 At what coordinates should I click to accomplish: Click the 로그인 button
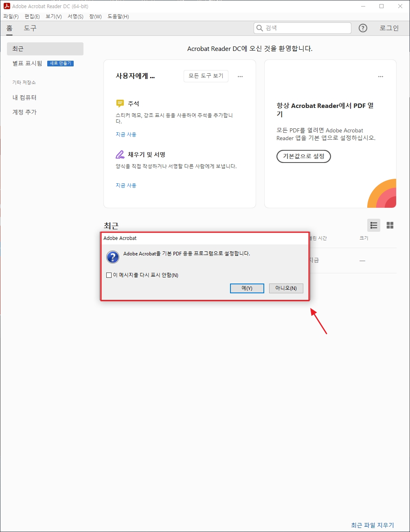(x=389, y=28)
